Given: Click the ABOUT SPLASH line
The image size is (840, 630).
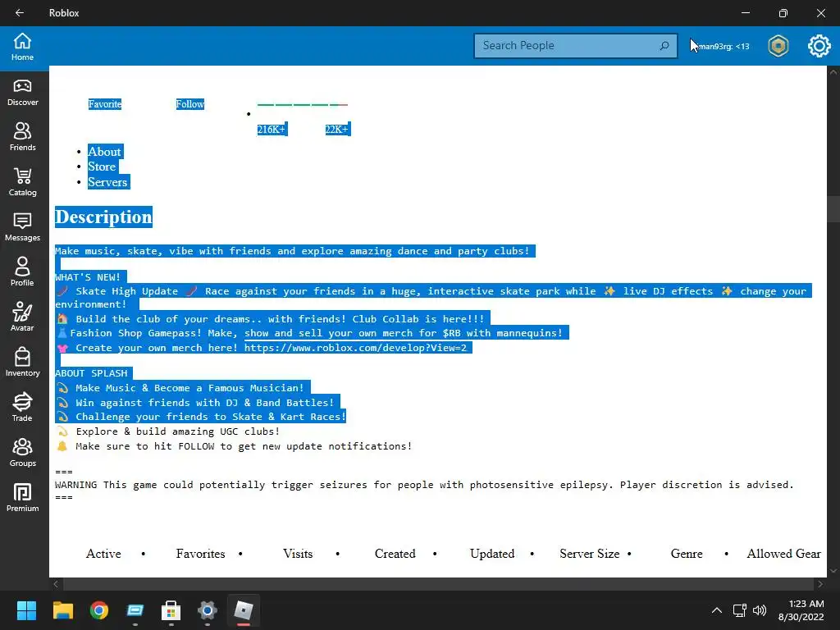Looking at the screenshot, I should click(91, 373).
